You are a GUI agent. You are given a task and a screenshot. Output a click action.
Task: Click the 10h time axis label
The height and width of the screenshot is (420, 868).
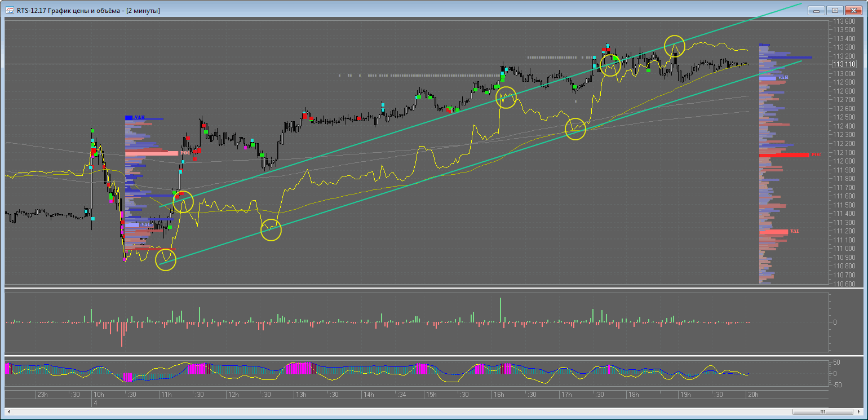99,394
